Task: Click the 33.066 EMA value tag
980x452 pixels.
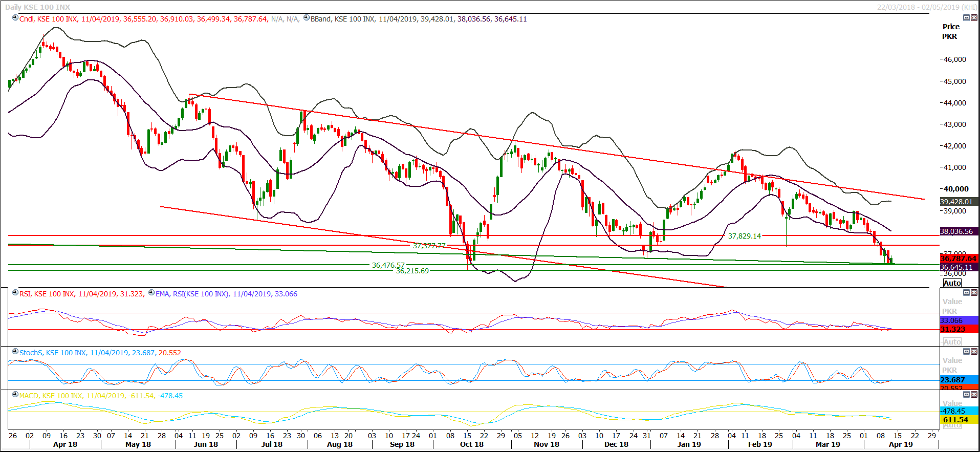Action: [959, 320]
